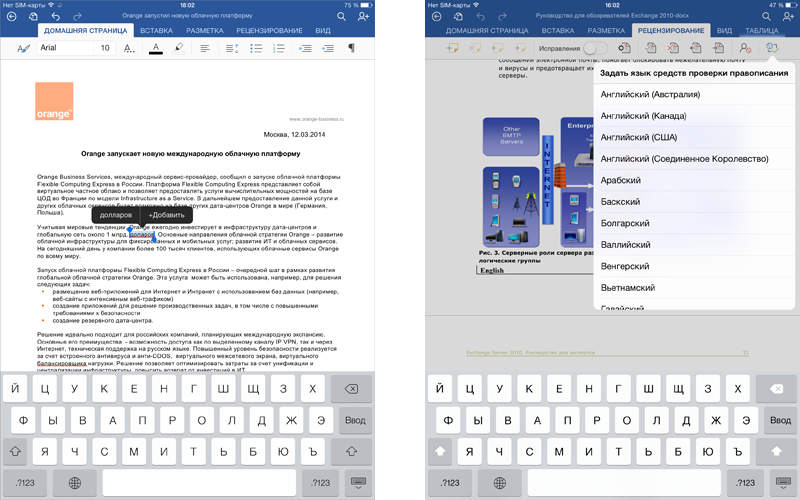Choose Венгерский from the language list

coord(694,266)
